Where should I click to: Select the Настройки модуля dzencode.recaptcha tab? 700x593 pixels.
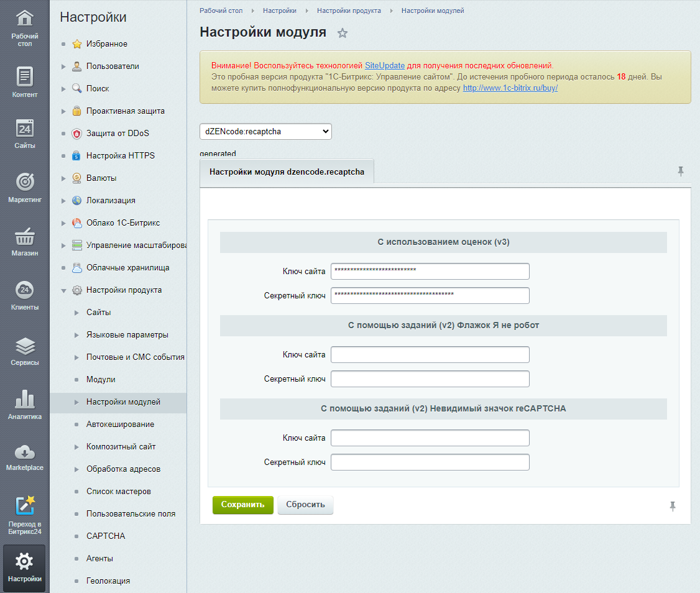pyautogui.click(x=287, y=172)
